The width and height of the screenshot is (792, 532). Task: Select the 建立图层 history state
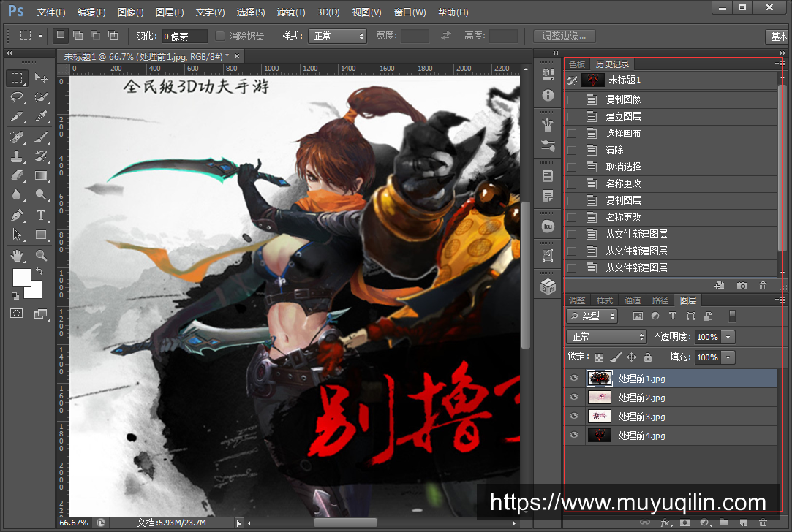(x=671, y=117)
